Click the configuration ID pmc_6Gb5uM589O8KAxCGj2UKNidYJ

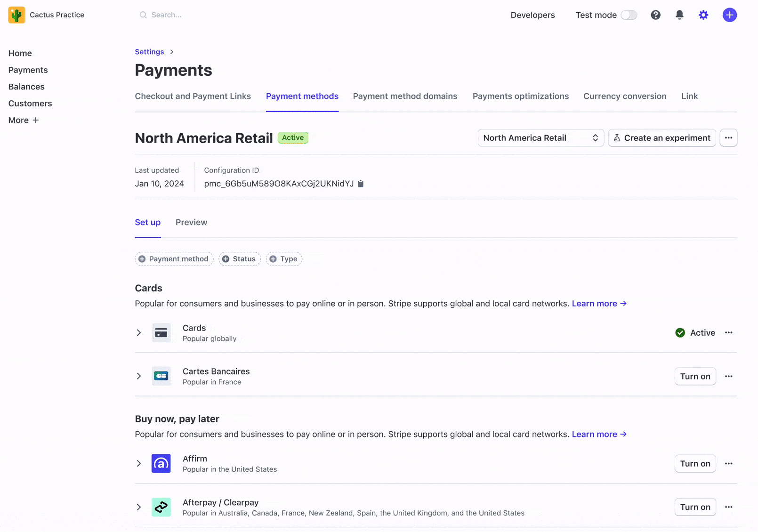(279, 184)
